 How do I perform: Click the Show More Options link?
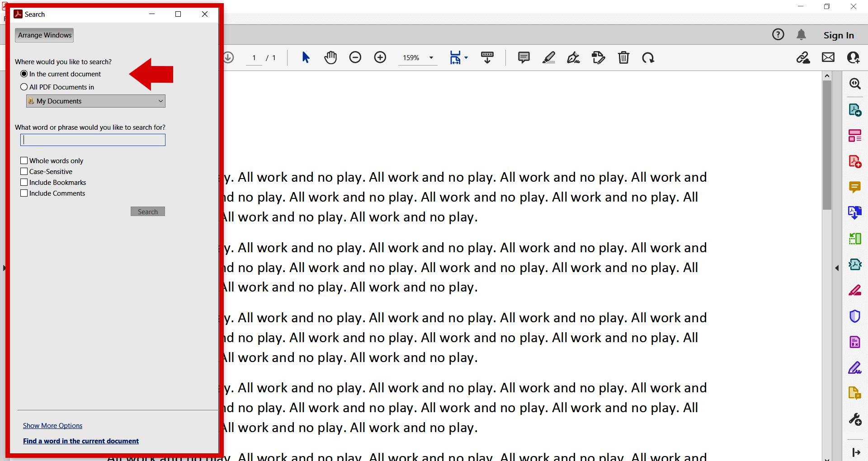point(52,425)
